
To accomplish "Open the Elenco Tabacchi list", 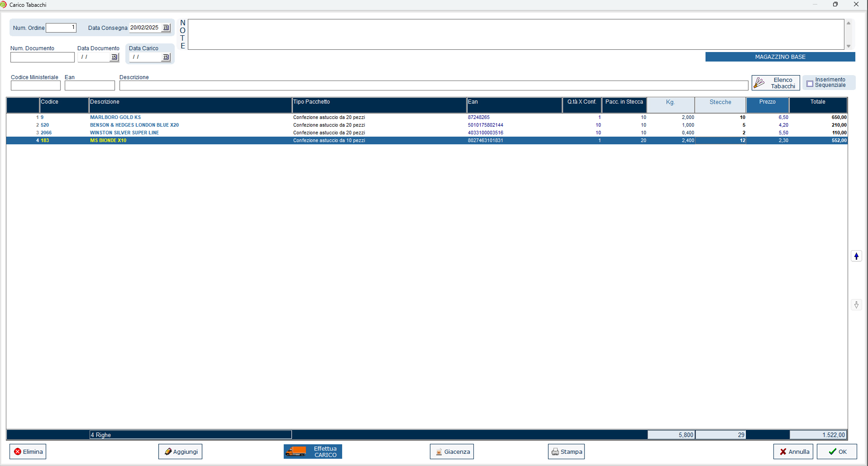I will pos(775,83).
